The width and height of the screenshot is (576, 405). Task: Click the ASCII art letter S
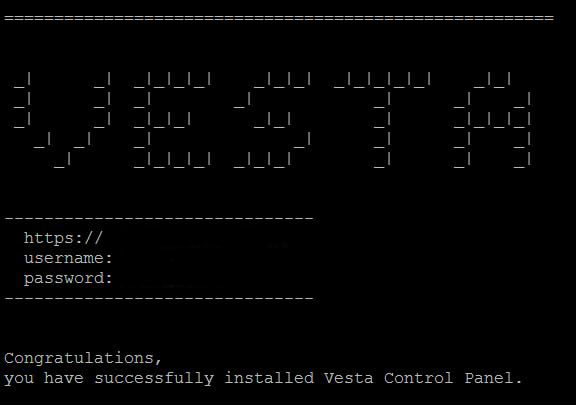(x=272, y=120)
